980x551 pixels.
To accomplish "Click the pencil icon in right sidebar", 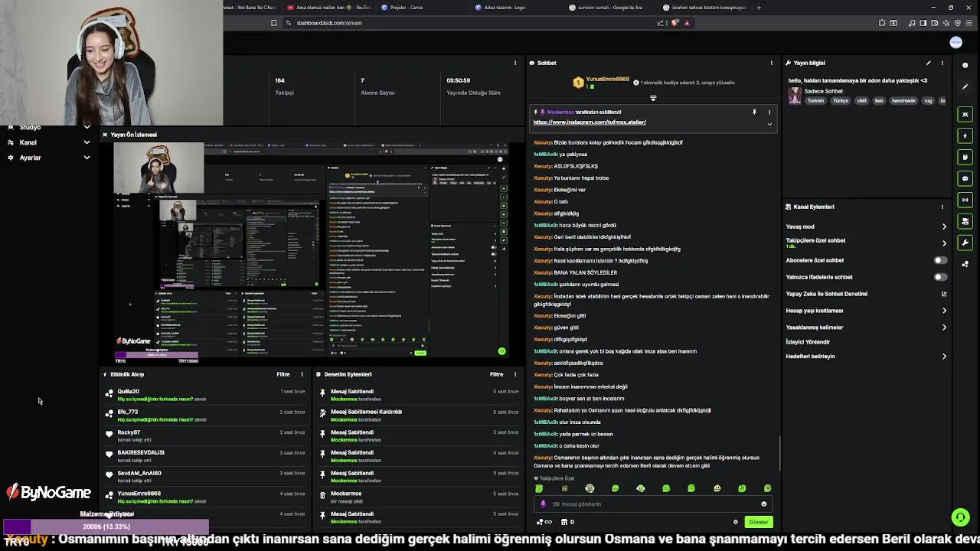I will tap(965, 86).
